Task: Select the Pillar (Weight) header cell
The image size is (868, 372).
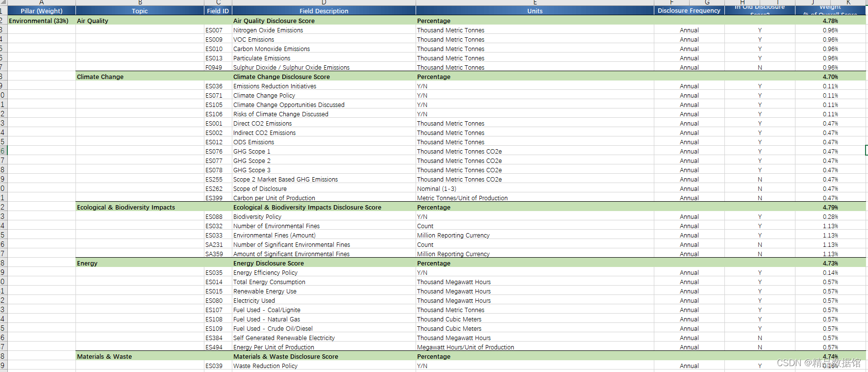Action: point(42,11)
